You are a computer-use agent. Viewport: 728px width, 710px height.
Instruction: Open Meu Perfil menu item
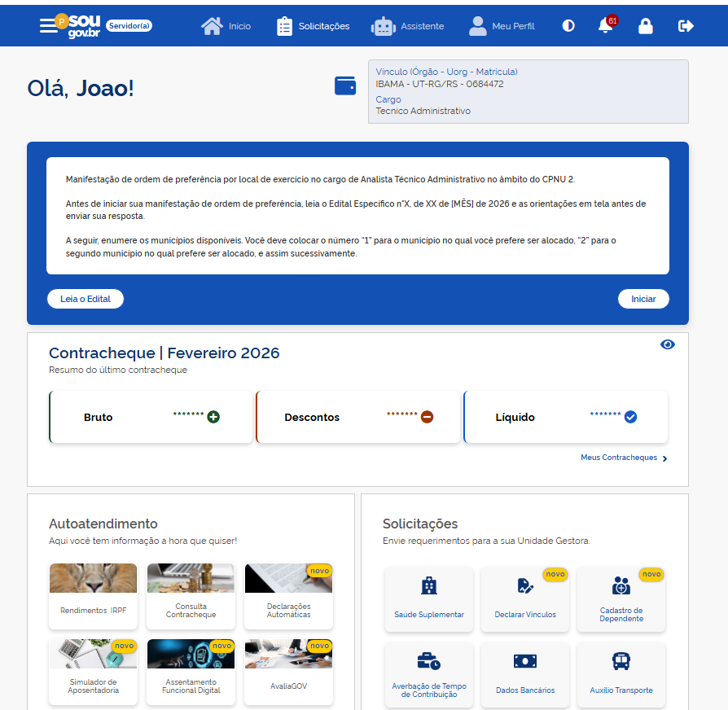(x=502, y=26)
